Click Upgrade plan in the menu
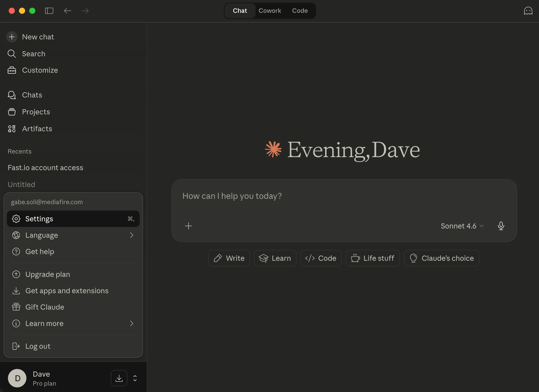This screenshot has width=539, height=392. click(47, 274)
